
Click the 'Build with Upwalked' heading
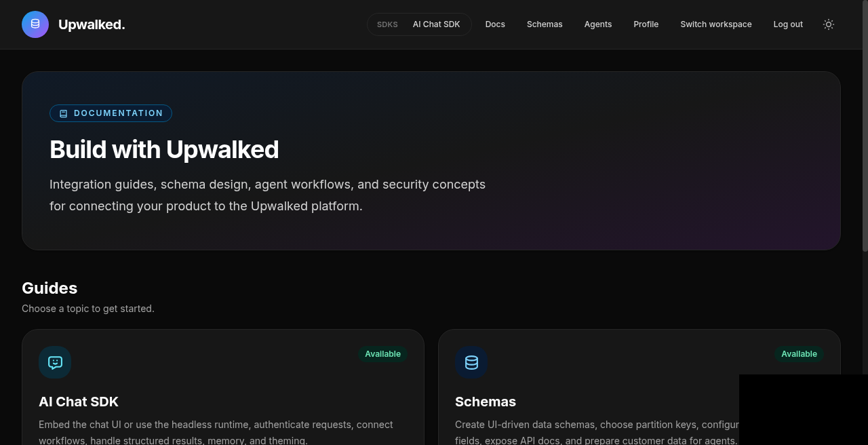tap(164, 149)
